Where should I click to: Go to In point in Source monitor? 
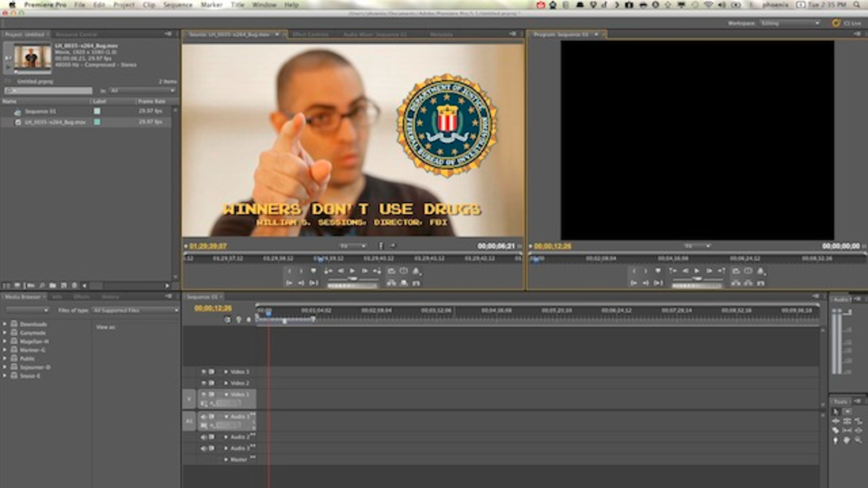click(x=289, y=283)
